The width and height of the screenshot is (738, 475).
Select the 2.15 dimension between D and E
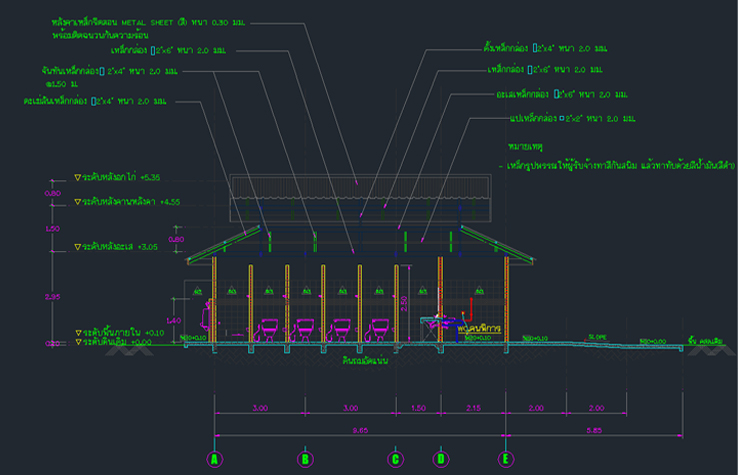tap(473, 408)
